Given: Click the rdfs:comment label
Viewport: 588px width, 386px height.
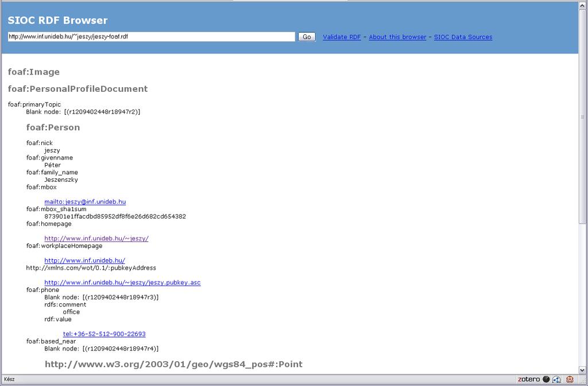Looking at the screenshot, I should click(65, 305).
